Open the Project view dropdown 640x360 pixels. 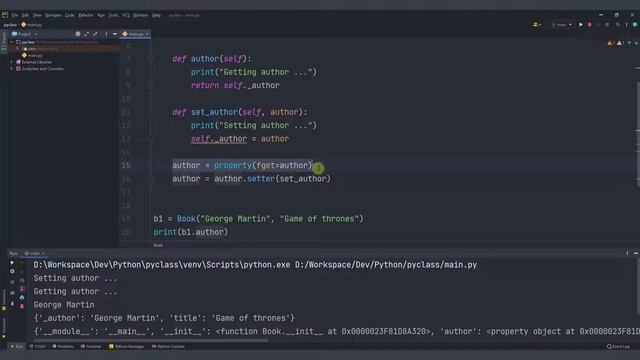(x=25, y=34)
